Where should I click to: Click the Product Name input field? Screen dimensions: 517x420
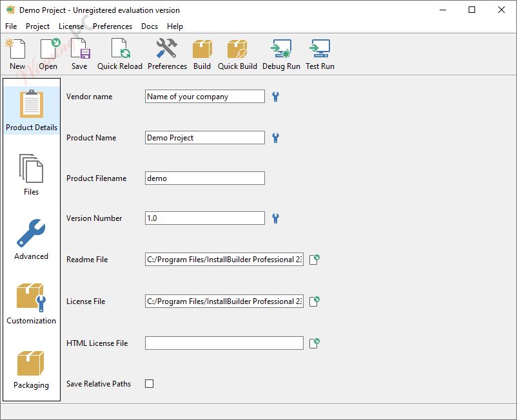click(x=205, y=137)
